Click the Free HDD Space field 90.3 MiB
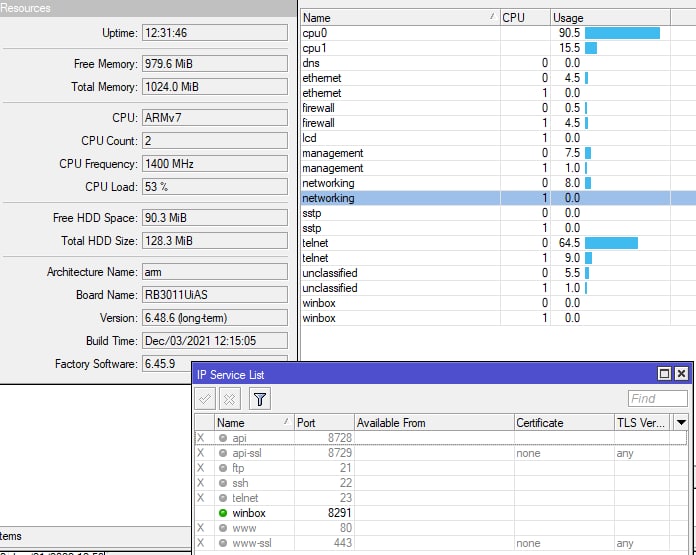Image resolution: width=696 pixels, height=555 pixels. tap(215, 218)
